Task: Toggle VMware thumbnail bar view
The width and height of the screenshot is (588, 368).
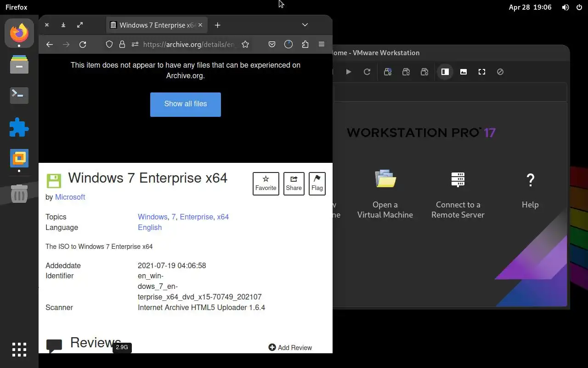Action: click(464, 72)
